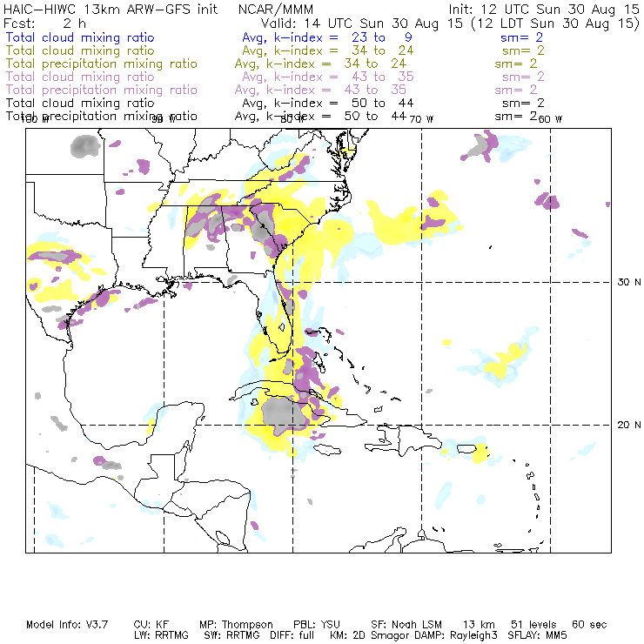Click the "PBL: YSU" footer entry
Screen dimensions: 644x644
tap(317, 625)
